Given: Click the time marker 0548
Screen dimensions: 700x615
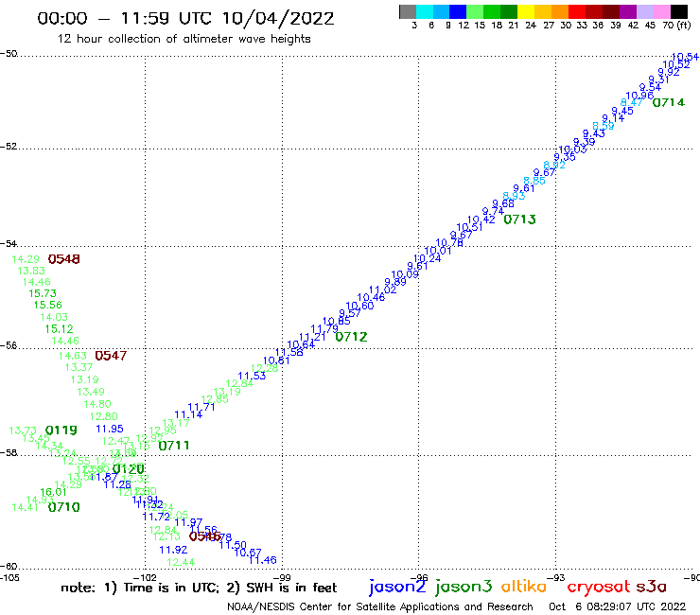Looking at the screenshot, I should [x=63, y=259].
